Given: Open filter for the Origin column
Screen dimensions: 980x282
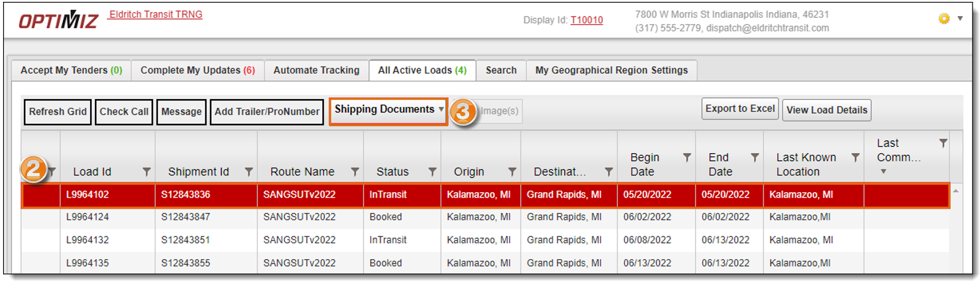Looking at the screenshot, I should click(x=512, y=172).
